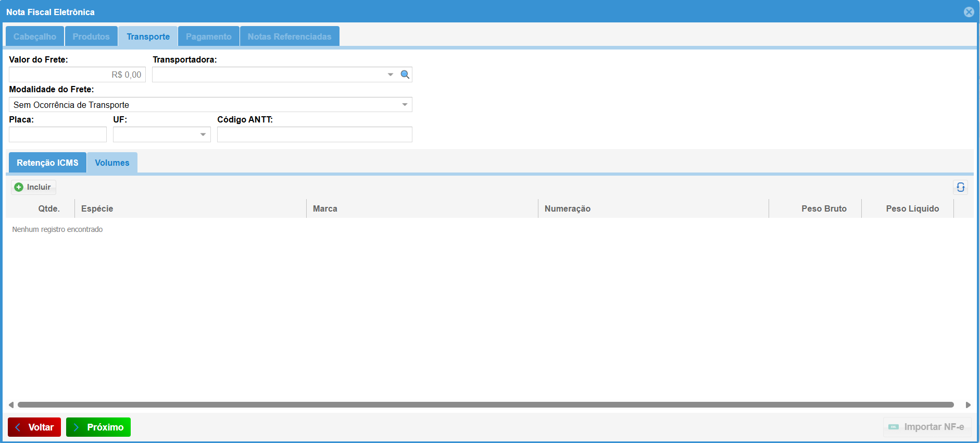Screen dimensions: 980x443
Task: Go to the Pagamento tab
Action: coord(208,36)
